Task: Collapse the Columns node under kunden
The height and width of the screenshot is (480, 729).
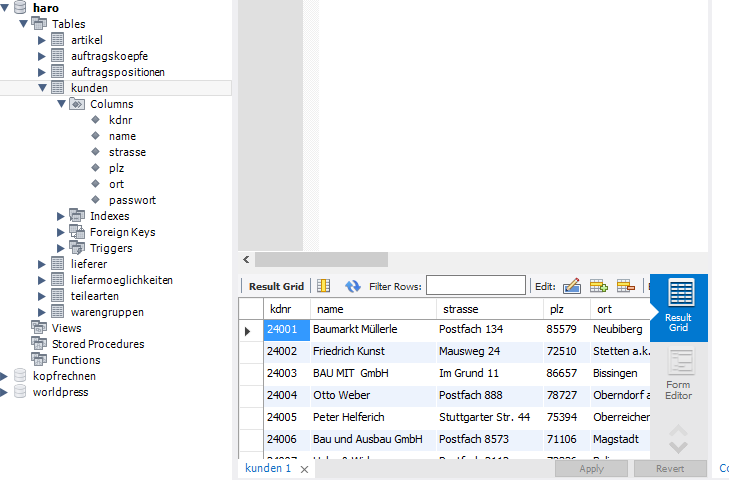Action: [x=61, y=104]
